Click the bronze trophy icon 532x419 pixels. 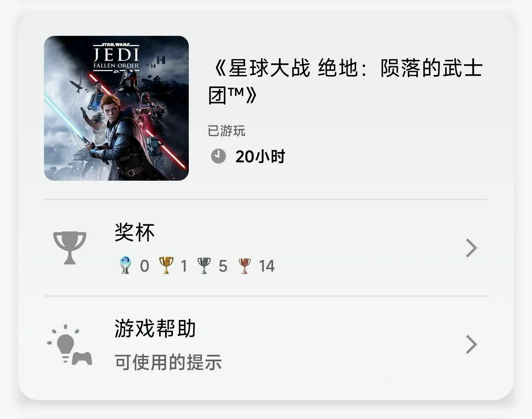[245, 266]
